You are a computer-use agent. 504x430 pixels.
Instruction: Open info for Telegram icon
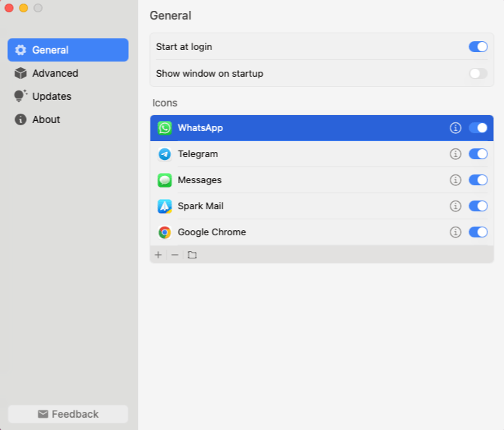(x=455, y=154)
